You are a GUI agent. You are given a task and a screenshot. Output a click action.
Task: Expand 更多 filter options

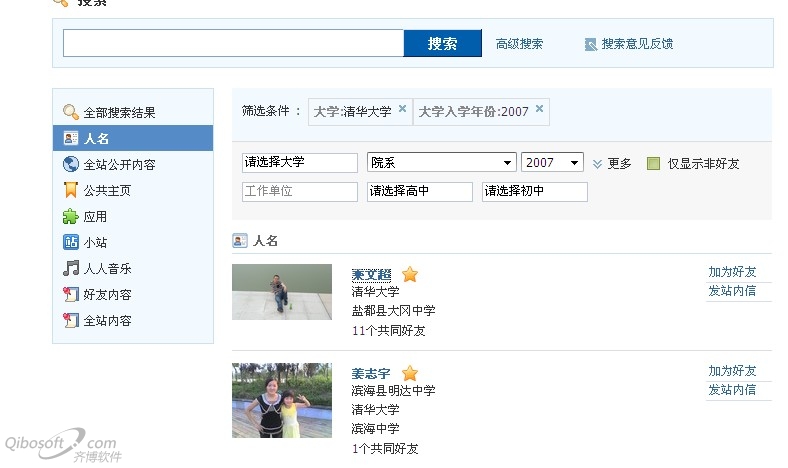coord(612,163)
